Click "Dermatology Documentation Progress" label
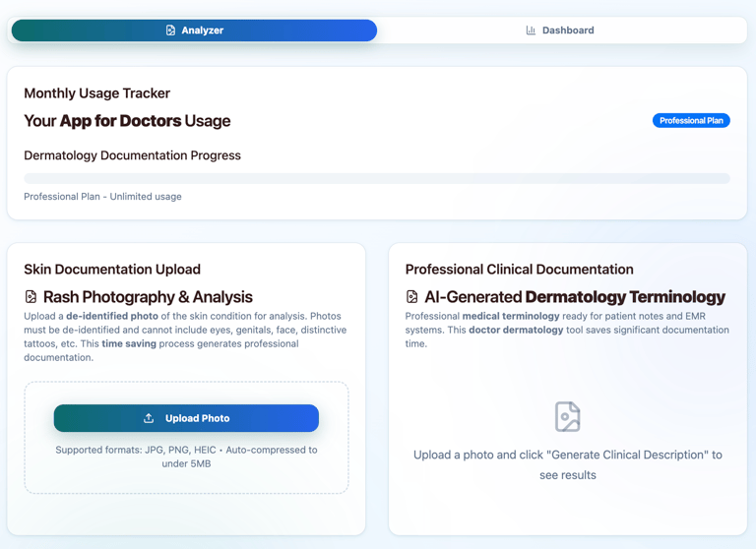 coord(132,155)
